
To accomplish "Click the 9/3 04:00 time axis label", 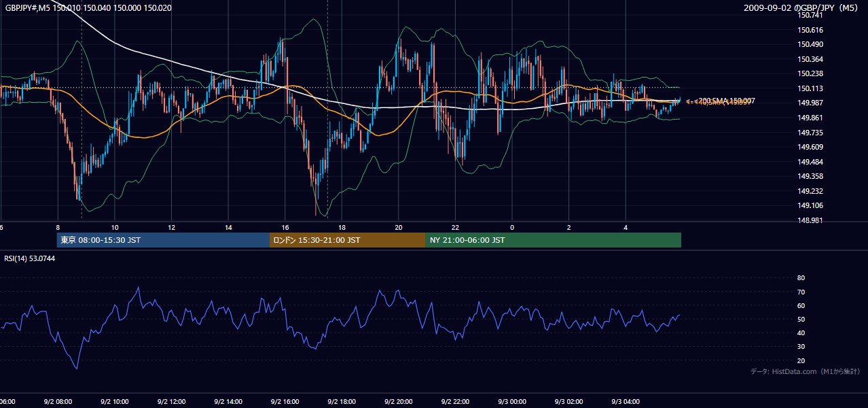I will coord(625,402).
